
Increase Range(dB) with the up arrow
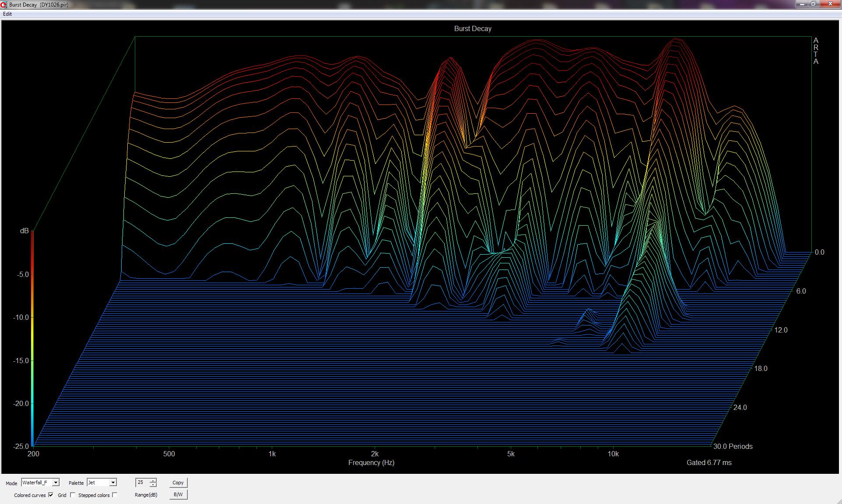[x=153, y=480]
